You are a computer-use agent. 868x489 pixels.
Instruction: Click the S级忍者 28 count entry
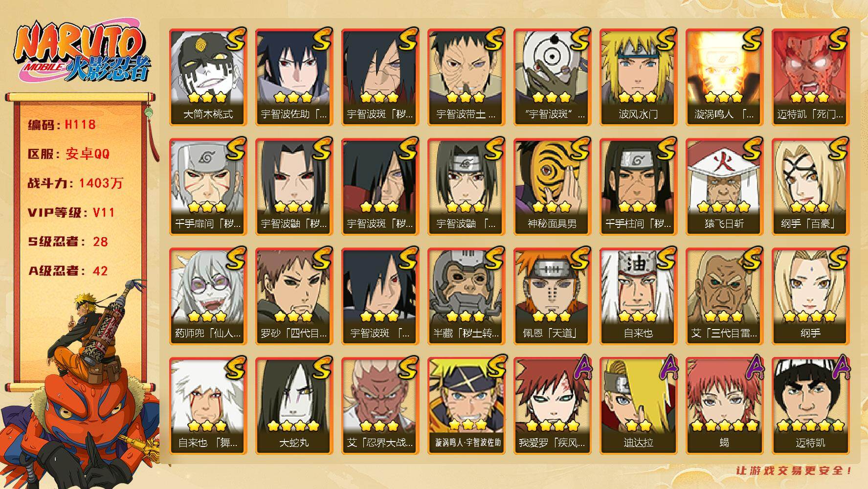[67, 242]
